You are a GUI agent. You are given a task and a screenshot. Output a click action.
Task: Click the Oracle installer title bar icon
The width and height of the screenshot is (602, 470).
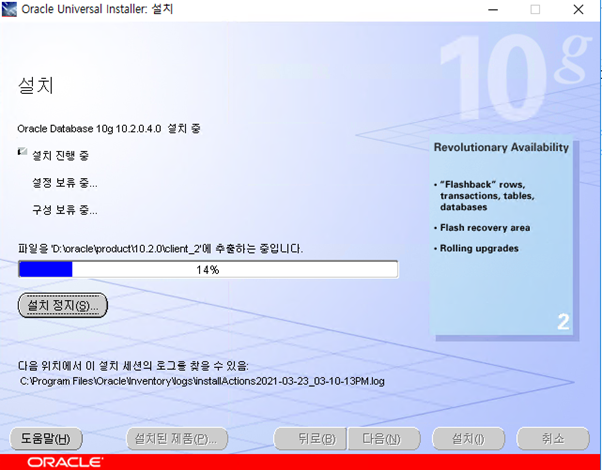point(9,9)
